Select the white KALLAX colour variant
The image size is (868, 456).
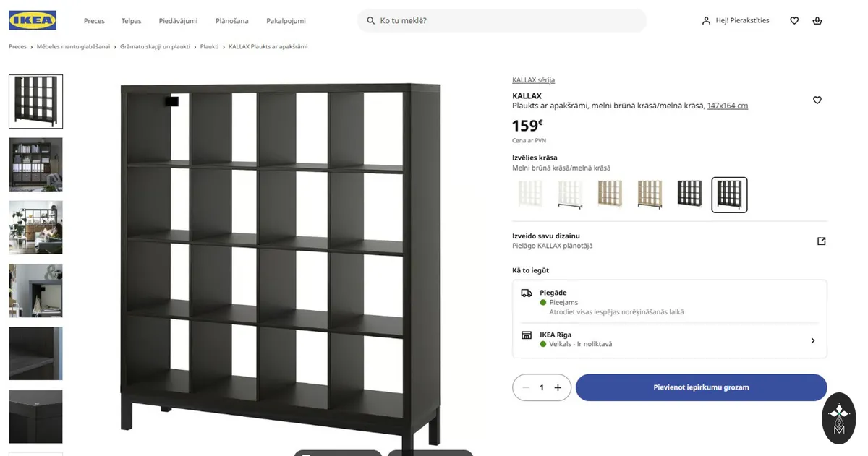(x=530, y=194)
